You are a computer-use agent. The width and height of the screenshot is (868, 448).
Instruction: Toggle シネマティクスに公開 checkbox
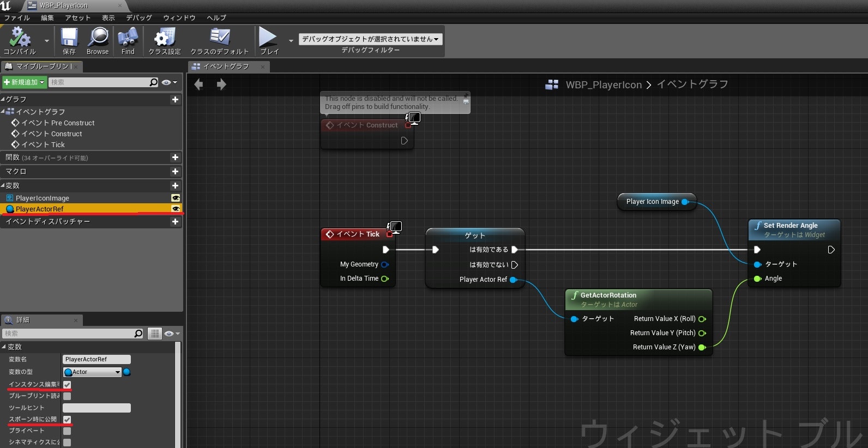click(67, 443)
